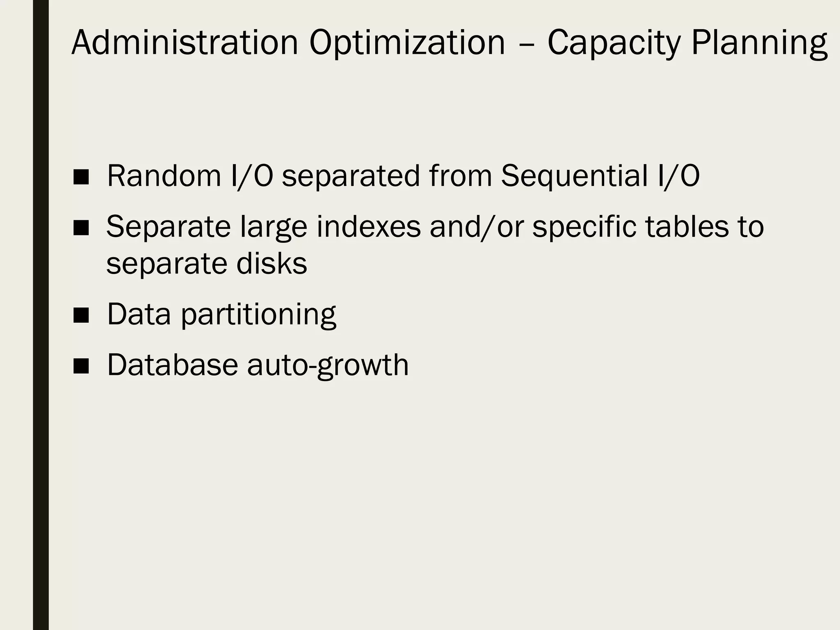Click the dark vertical bar on left edge

click(41, 315)
